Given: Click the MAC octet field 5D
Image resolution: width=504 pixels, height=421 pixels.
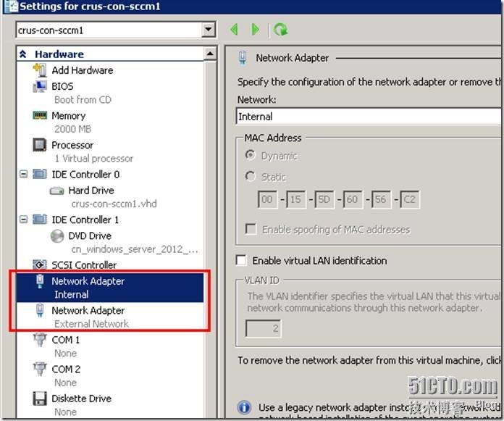Looking at the screenshot, I should 324,199.
